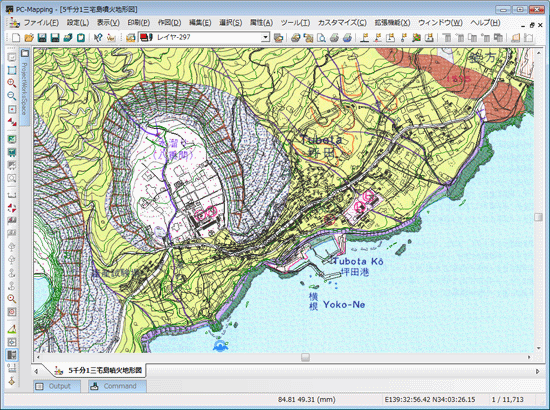
Task: Click the print preview magnifier page icon
Action: coord(321,38)
